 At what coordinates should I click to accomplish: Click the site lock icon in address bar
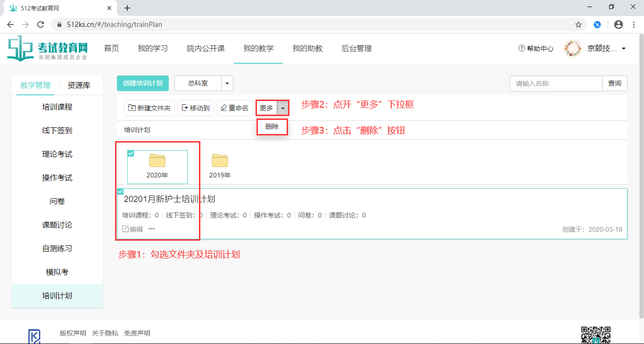click(59, 25)
